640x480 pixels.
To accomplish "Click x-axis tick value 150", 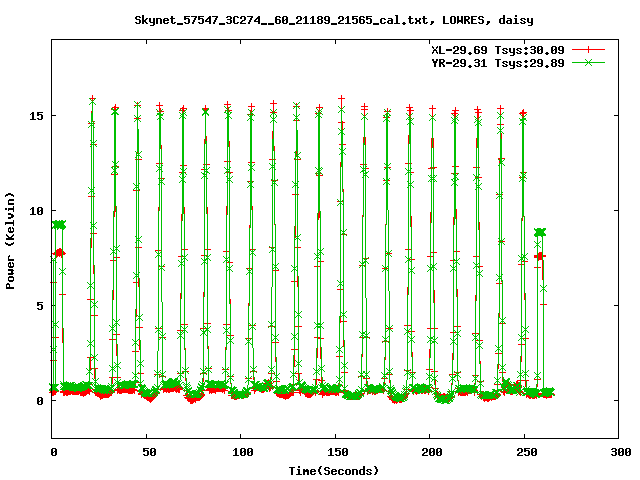I will point(338,452).
